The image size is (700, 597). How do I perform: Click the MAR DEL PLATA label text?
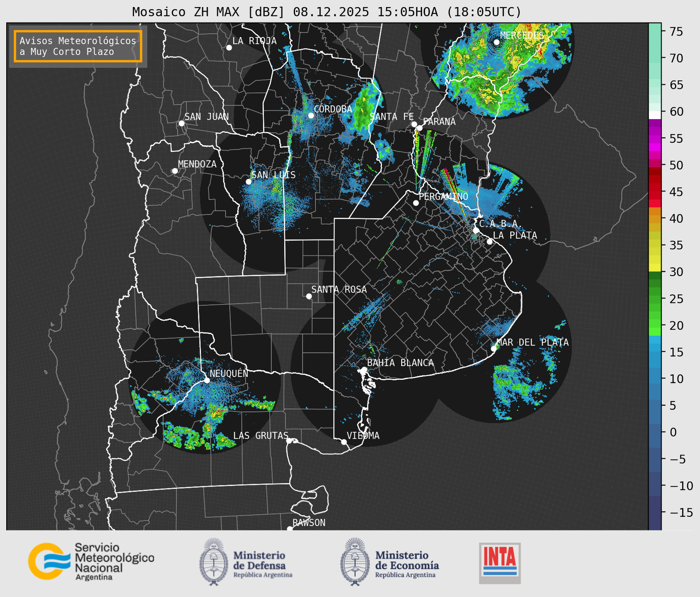[x=533, y=343]
